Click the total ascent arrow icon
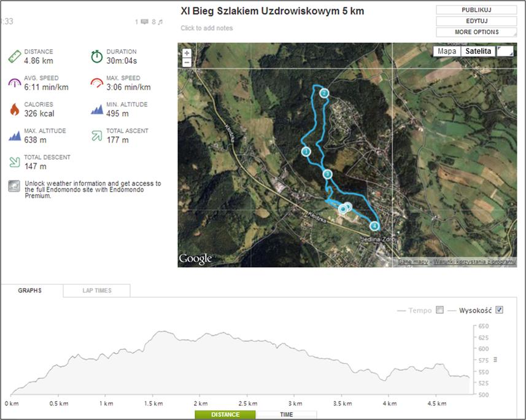 [x=96, y=136]
